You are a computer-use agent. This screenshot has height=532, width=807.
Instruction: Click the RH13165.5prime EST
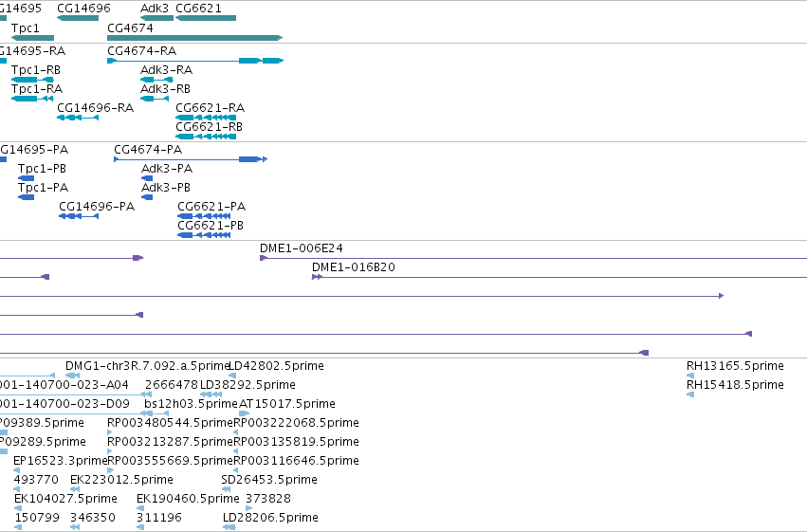(690, 376)
